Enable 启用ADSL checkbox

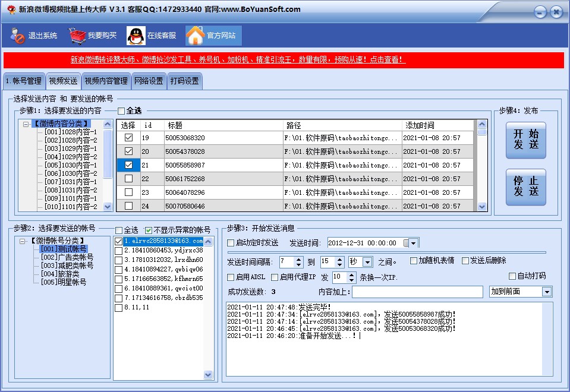click(231, 277)
